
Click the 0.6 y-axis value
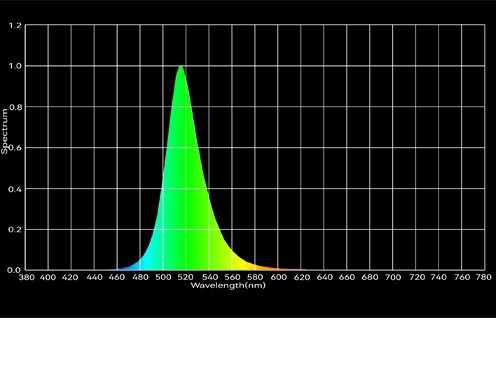click(x=15, y=148)
